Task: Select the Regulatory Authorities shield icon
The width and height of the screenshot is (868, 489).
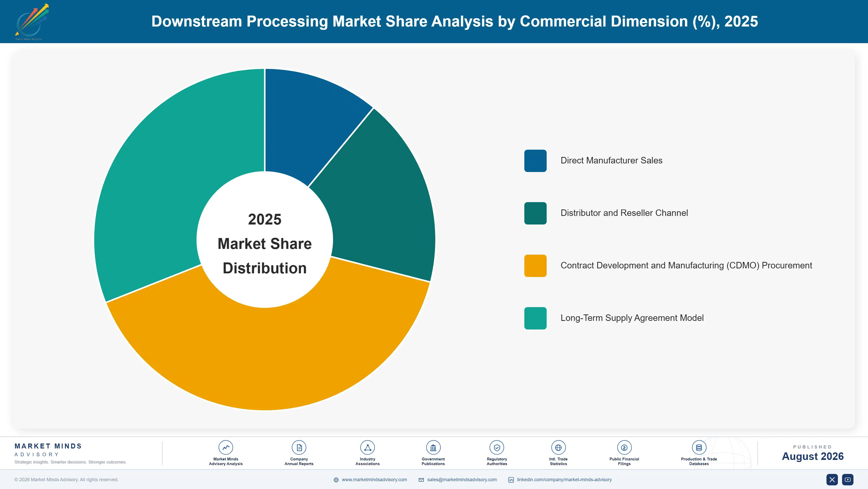Action: [x=497, y=447]
